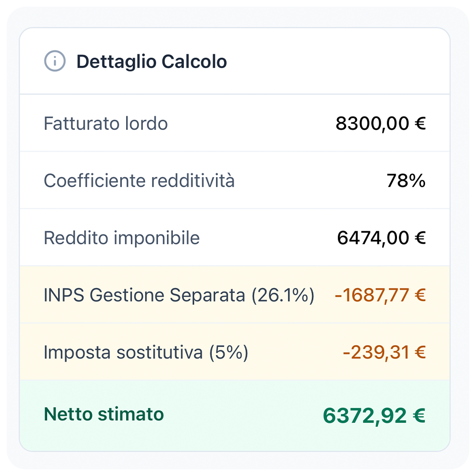Screen dimensions: 476x476
Task: Click the 78% coefficient value
Action: (x=406, y=181)
